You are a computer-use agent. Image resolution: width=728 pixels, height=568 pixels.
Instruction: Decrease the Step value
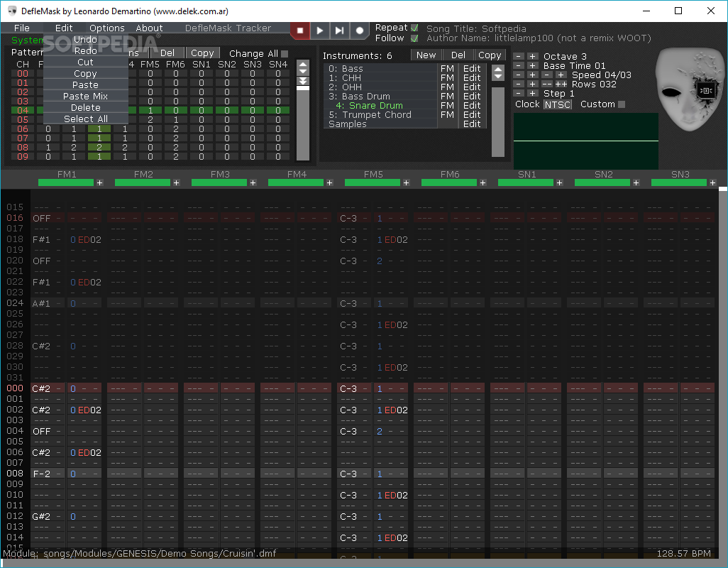(x=519, y=93)
